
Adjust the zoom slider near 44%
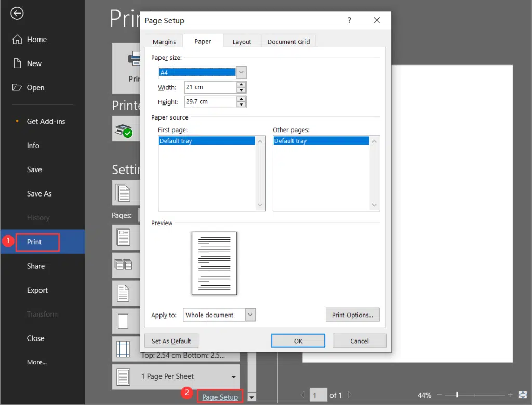click(456, 395)
